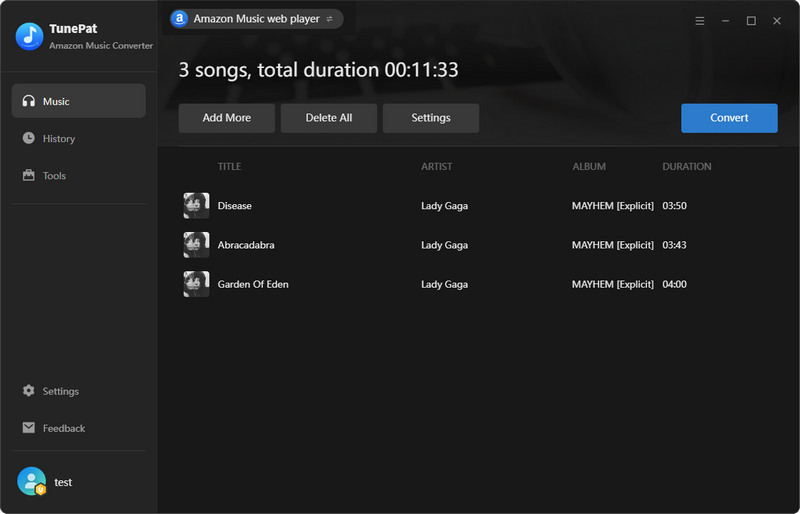Screen dimensions: 800x514
Task: Click the ARTIST column header
Action: (437, 166)
